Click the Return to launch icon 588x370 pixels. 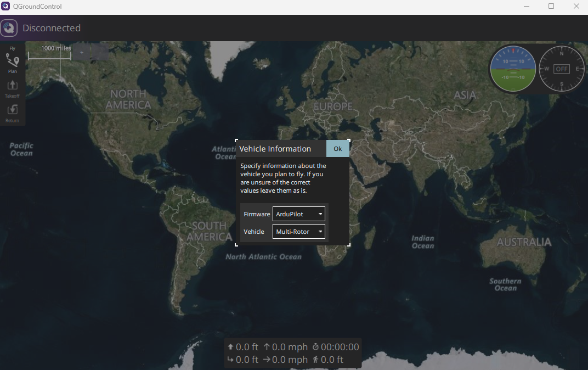pyautogui.click(x=12, y=110)
